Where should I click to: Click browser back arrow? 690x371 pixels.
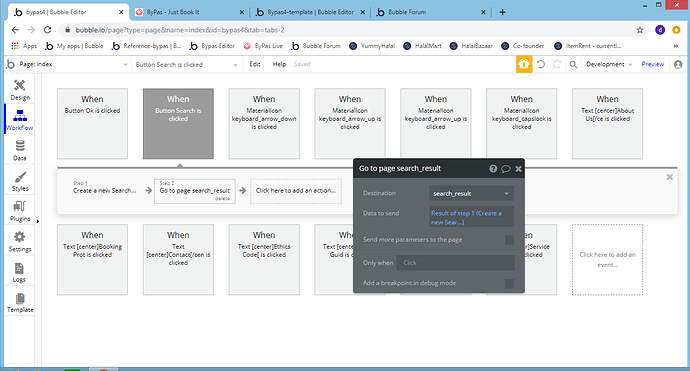(15, 30)
